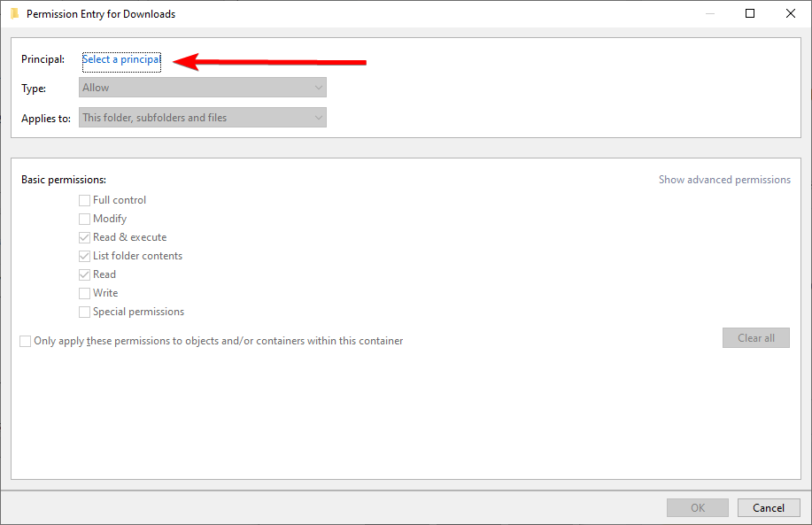Click the Downloads folder icon in title bar
This screenshot has width=812, height=525.
click(x=14, y=13)
